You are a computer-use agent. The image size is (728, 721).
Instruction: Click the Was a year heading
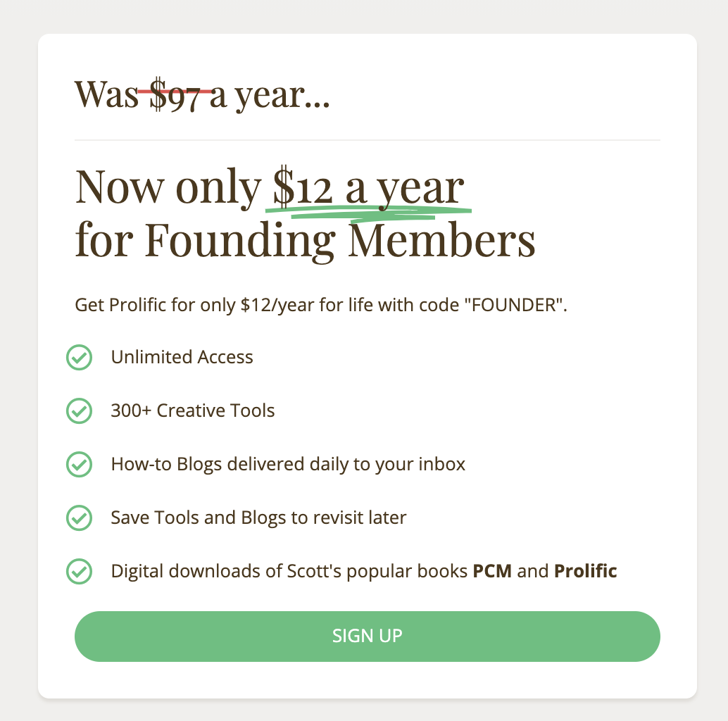203,94
